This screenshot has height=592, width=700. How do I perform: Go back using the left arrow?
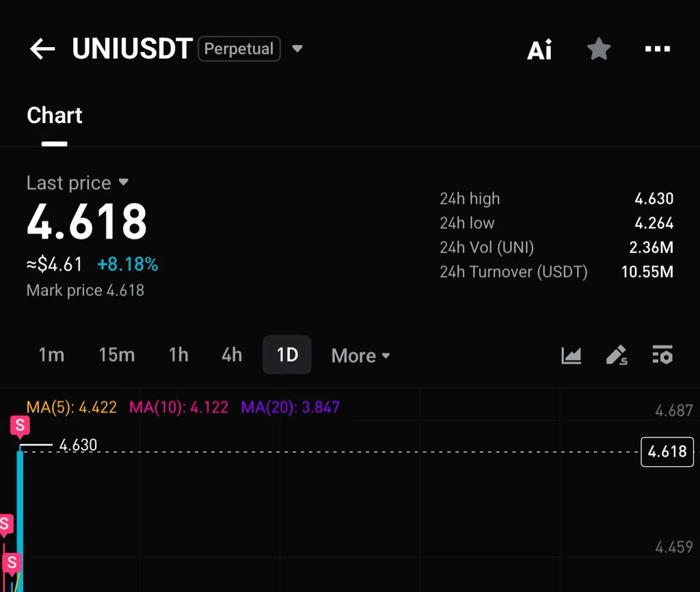tap(42, 49)
